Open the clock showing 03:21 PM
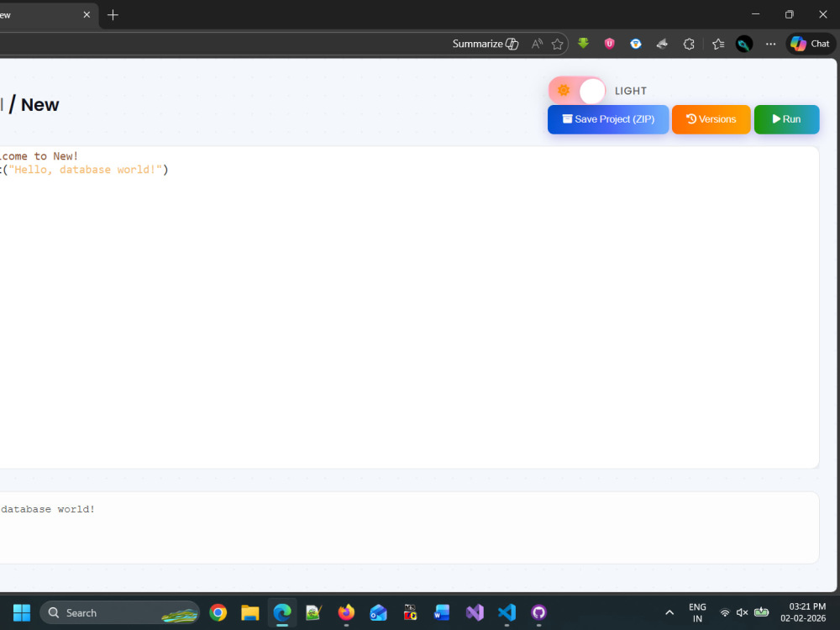The height and width of the screenshot is (630, 840). coord(804,612)
